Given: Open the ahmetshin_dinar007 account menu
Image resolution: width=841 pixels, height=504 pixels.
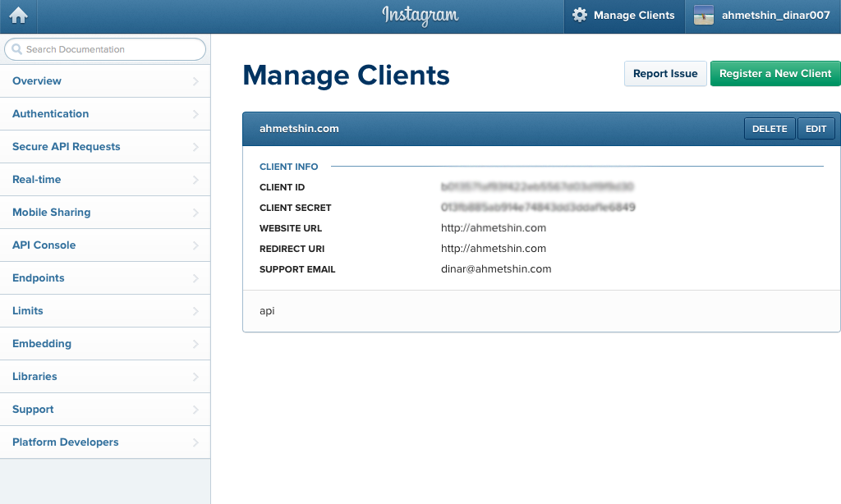Looking at the screenshot, I should tap(763, 16).
